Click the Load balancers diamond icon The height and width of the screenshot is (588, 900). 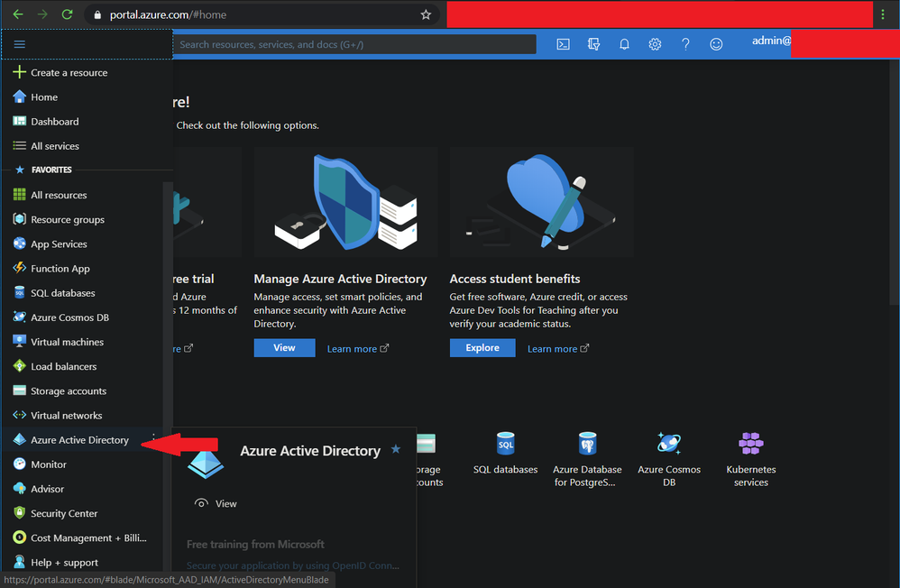pyautogui.click(x=20, y=366)
